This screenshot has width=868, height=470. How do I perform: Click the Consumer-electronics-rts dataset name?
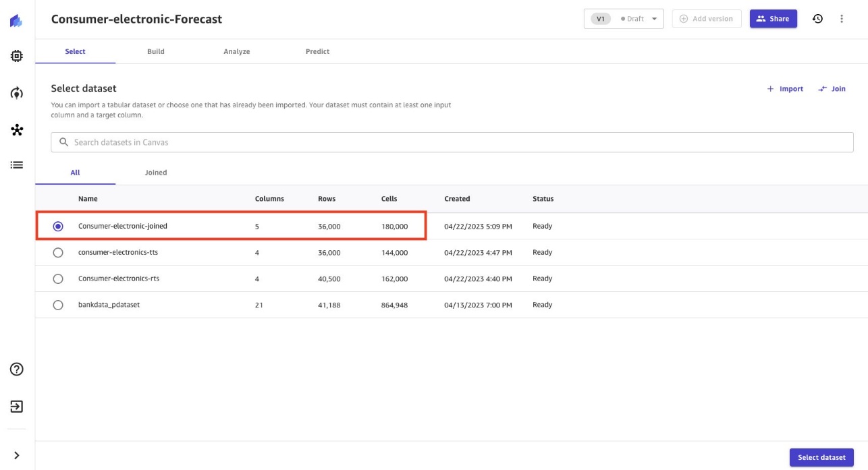[x=119, y=278]
